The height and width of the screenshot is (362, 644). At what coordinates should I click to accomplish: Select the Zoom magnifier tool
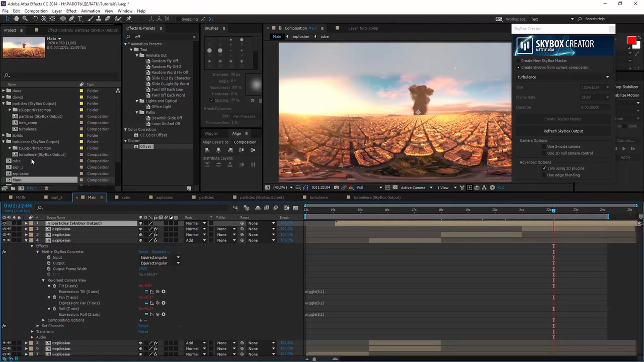pos(25,19)
